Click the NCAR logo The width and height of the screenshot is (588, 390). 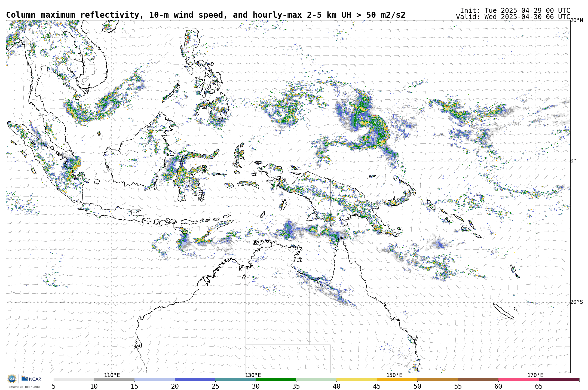pyautogui.click(x=31, y=379)
